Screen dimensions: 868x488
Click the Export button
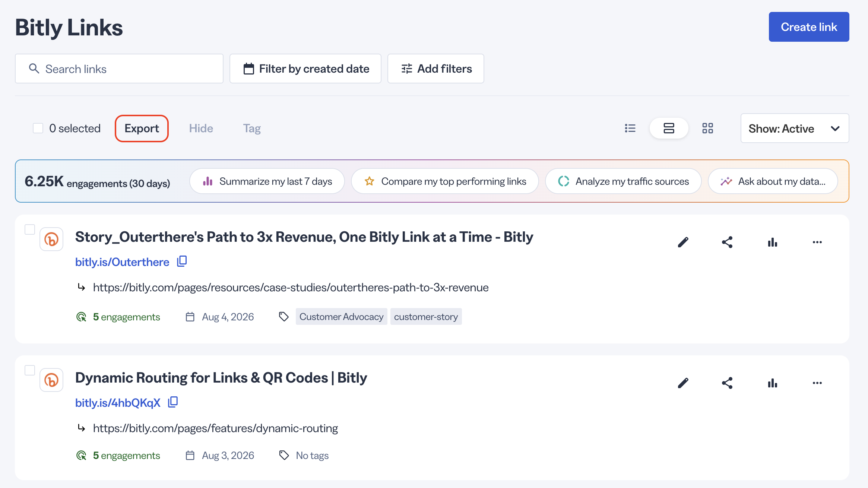tap(142, 128)
